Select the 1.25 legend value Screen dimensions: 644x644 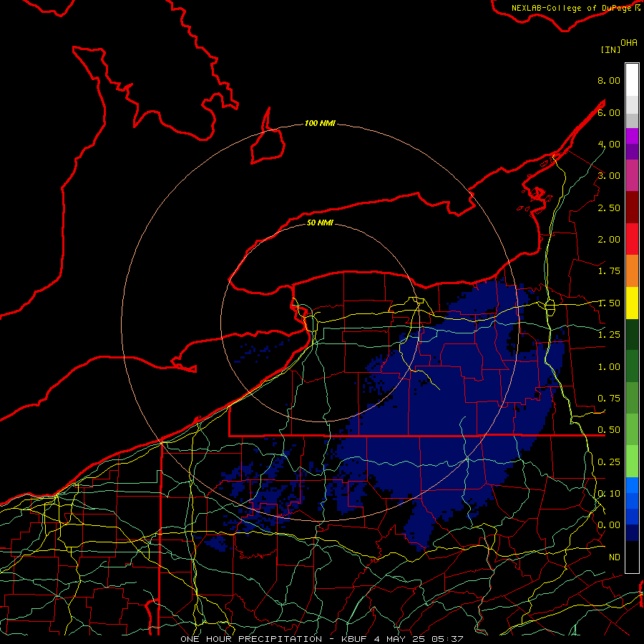pos(609,335)
